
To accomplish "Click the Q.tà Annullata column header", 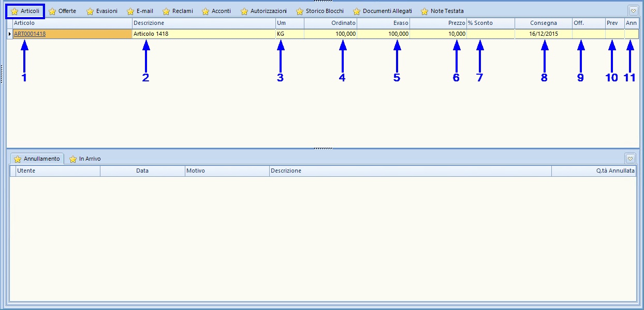I will tap(594, 171).
